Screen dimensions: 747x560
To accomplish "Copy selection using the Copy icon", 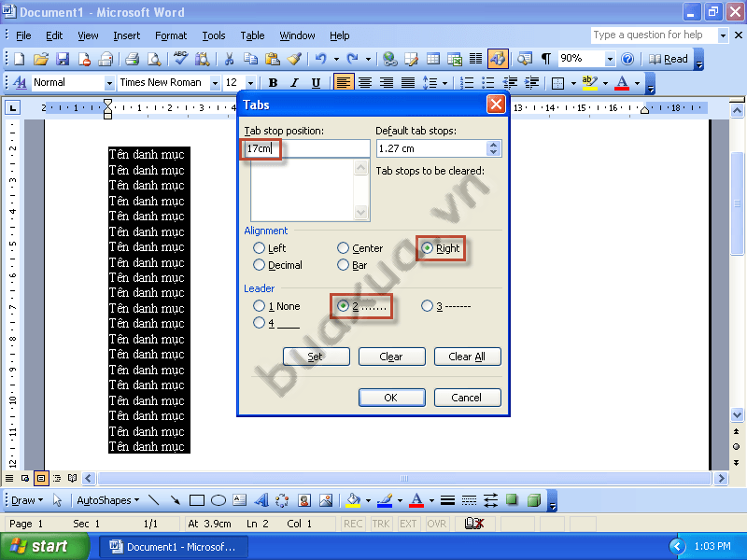I will tap(250, 59).
